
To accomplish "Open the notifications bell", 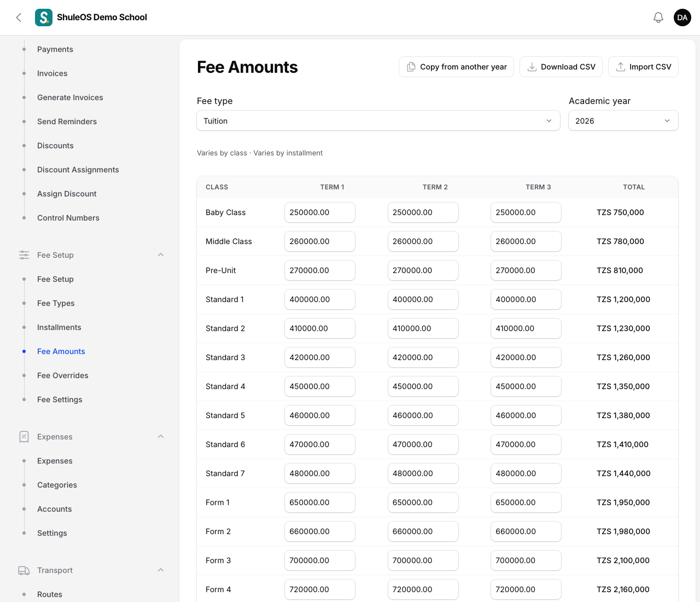I will pyautogui.click(x=658, y=18).
